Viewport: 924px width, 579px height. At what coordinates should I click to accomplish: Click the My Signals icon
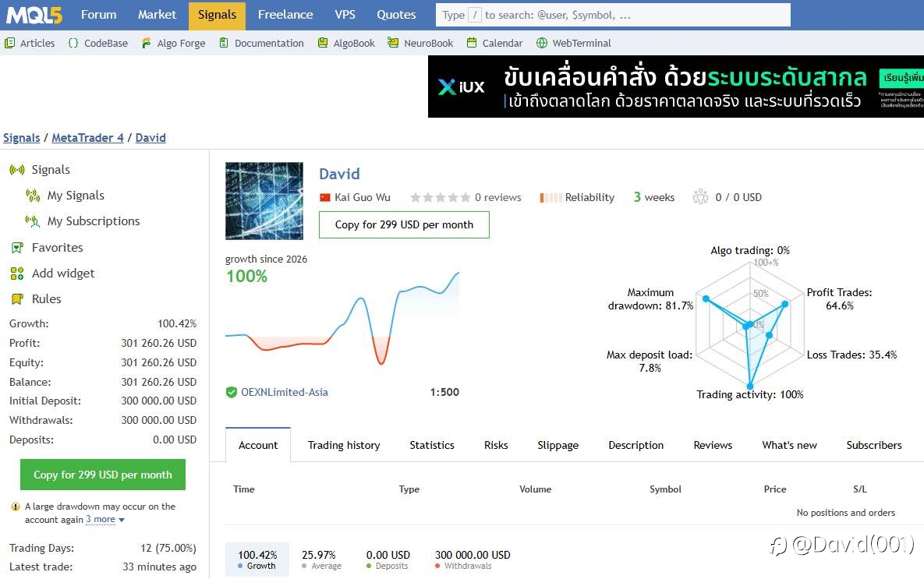(33, 195)
